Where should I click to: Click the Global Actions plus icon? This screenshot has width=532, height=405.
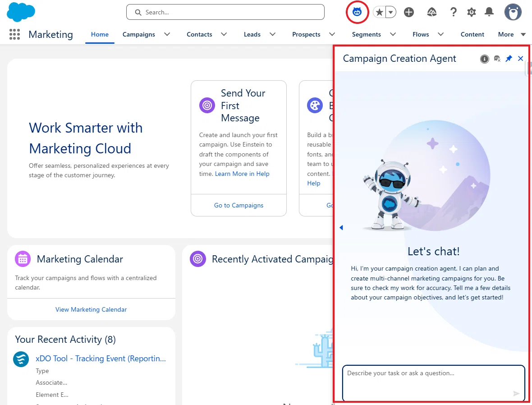409,13
